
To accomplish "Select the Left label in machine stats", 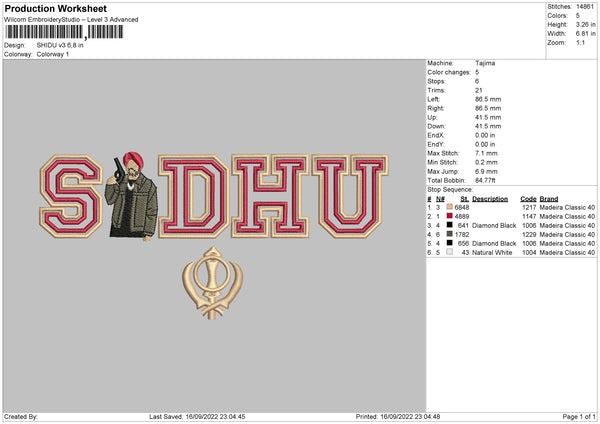I will (x=434, y=99).
